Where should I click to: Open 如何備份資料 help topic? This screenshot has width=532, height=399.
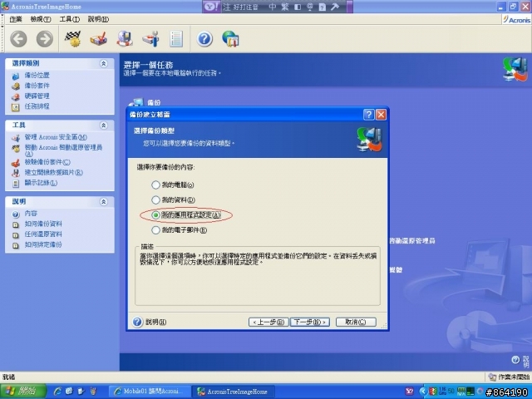(x=43, y=224)
